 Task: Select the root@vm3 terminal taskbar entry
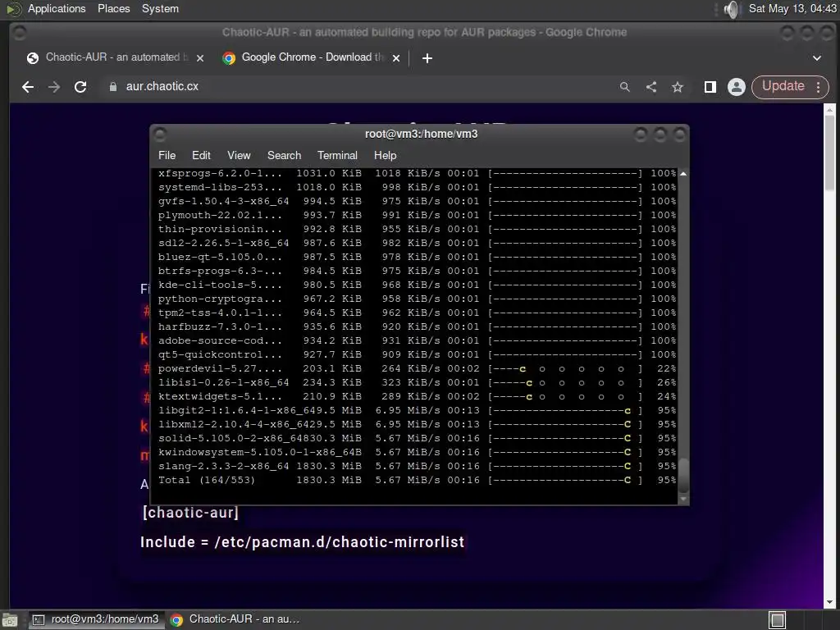pos(97,619)
